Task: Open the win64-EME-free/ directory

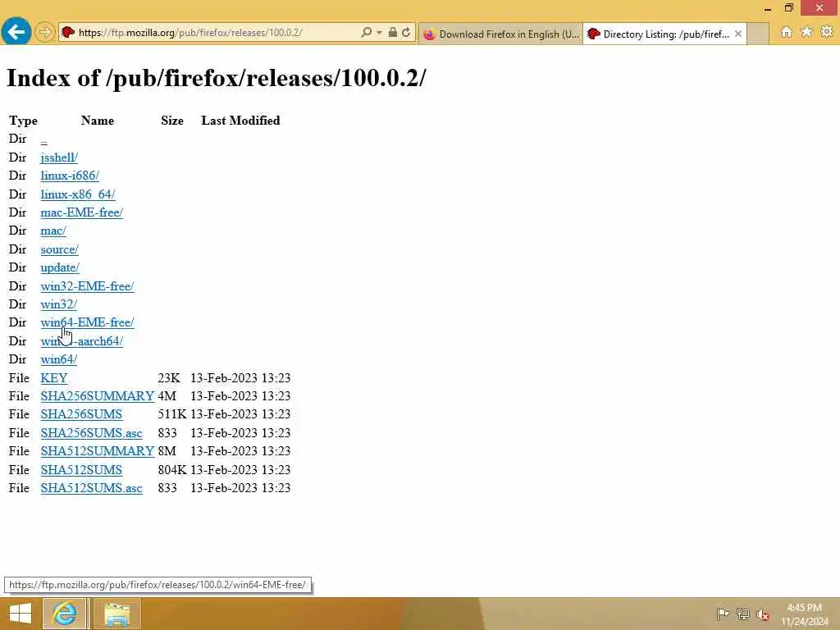Action: 87,322
